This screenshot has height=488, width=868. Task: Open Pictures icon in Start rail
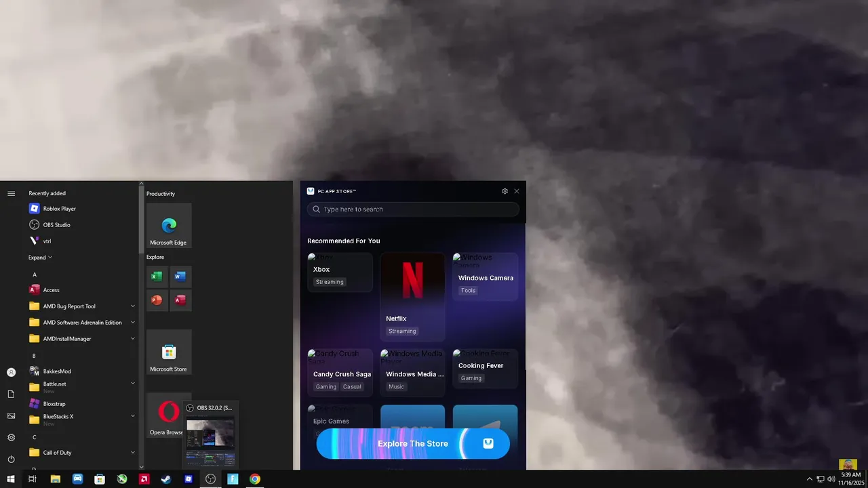click(x=11, y=415)
